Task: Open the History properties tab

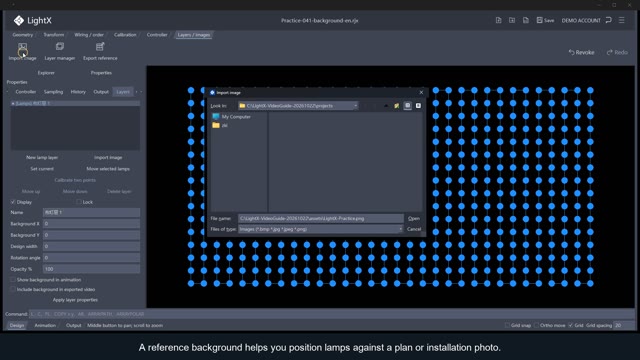Action: (x=78, y=92)
